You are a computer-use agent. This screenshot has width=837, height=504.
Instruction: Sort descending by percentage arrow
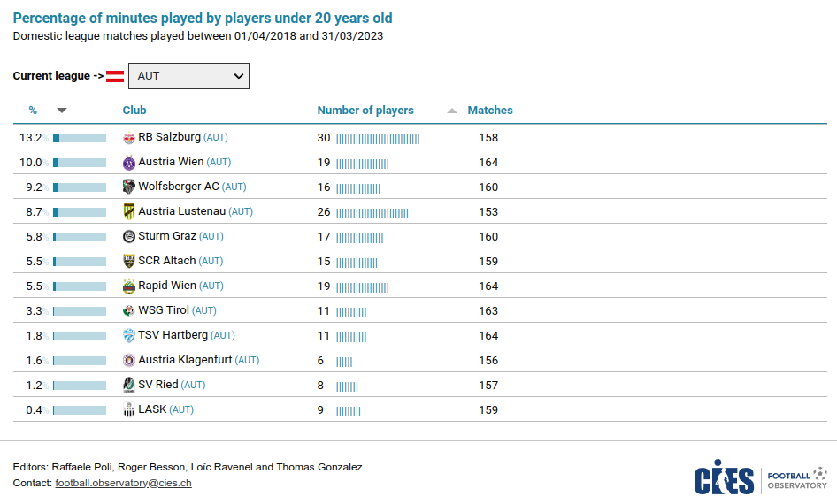pos(62,111)
